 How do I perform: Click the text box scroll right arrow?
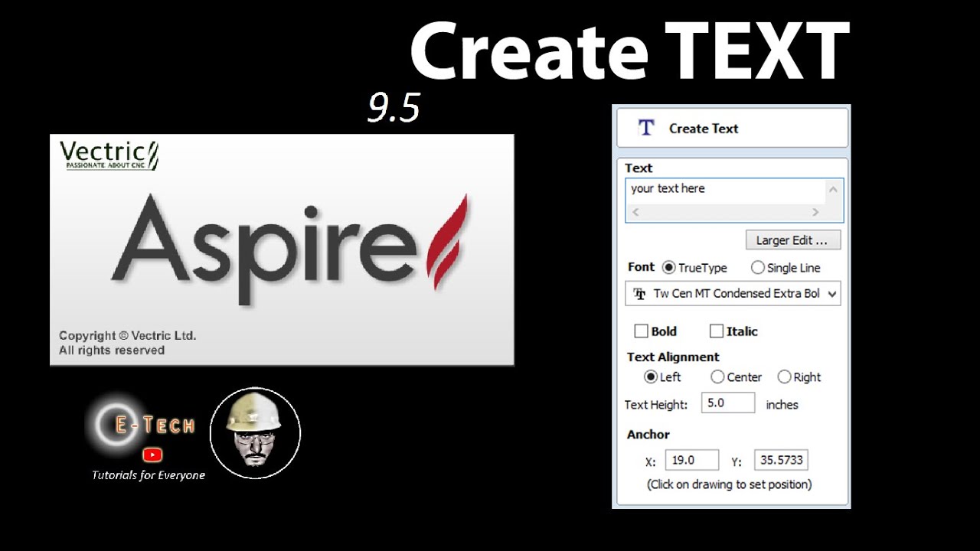[815, 213]
